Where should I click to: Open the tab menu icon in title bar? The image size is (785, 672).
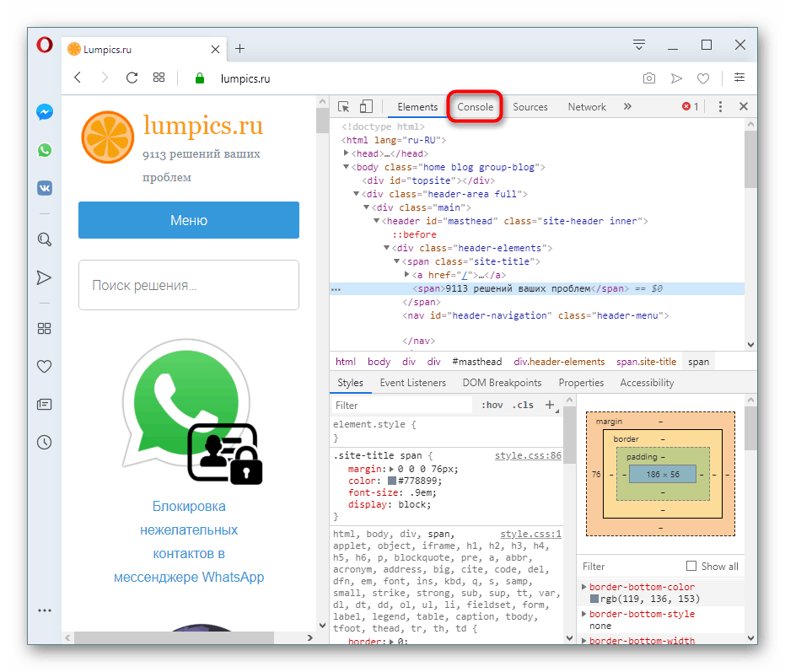point(639,45)
